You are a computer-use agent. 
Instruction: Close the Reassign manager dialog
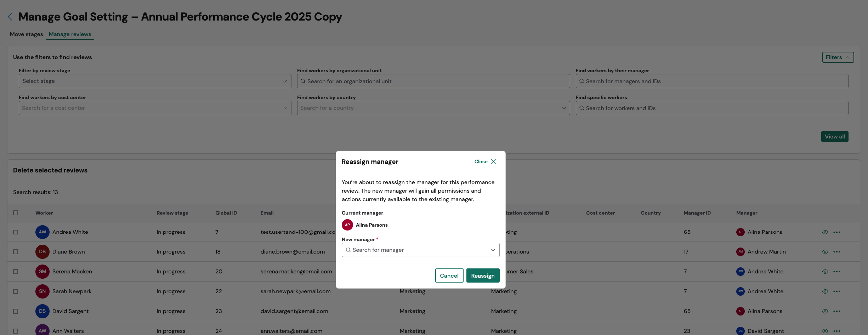pos(485,161)
